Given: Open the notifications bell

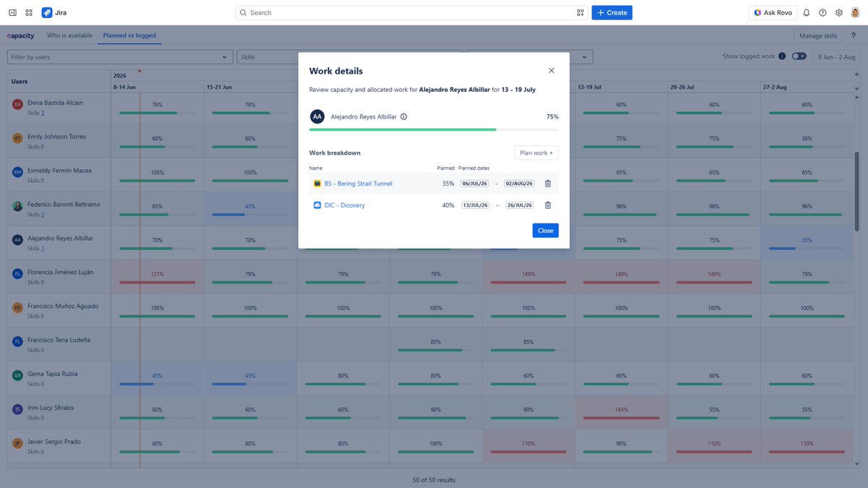Looking at the screenshot, I should [807, 12].
